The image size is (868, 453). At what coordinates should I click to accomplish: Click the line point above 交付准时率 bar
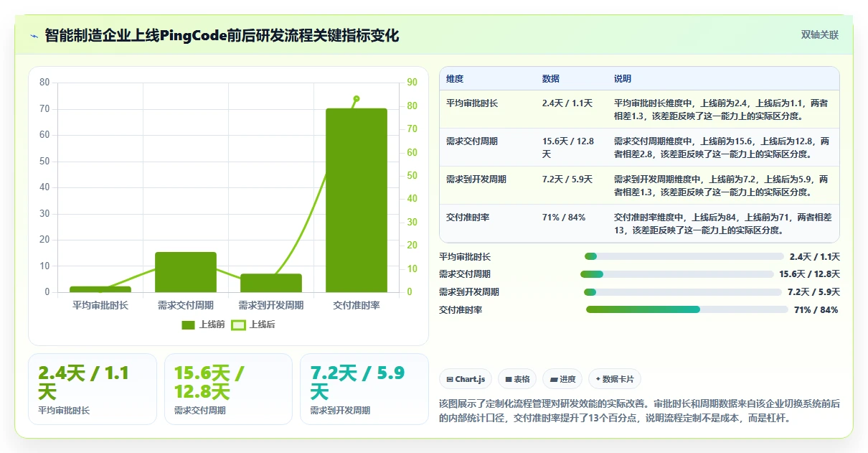click(x=357, y=98)
